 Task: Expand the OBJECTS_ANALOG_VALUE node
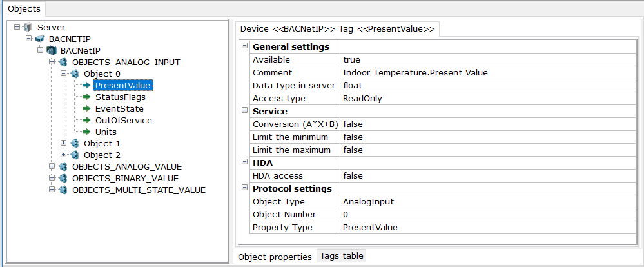click(52, 166)
